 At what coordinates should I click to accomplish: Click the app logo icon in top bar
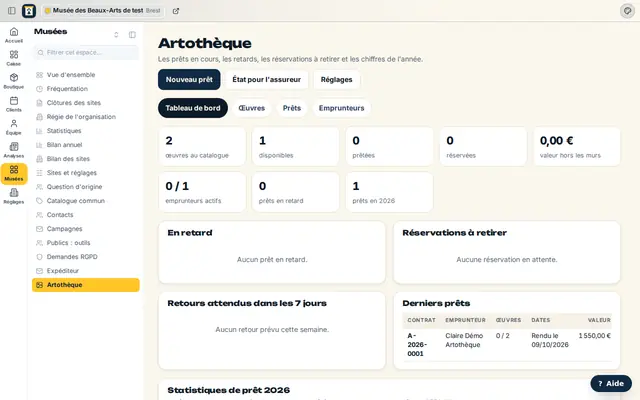(x=29, y=11)
